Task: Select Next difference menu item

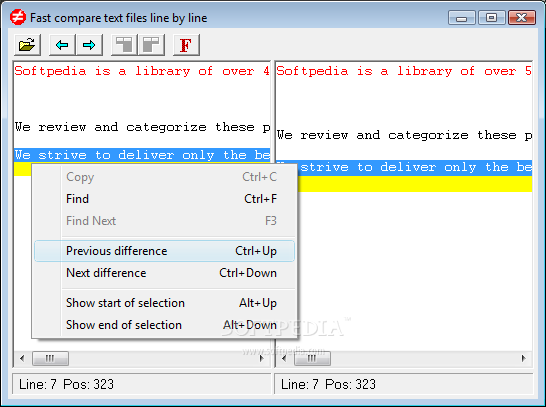Action: pyautogui.click(x=164, y=273)
